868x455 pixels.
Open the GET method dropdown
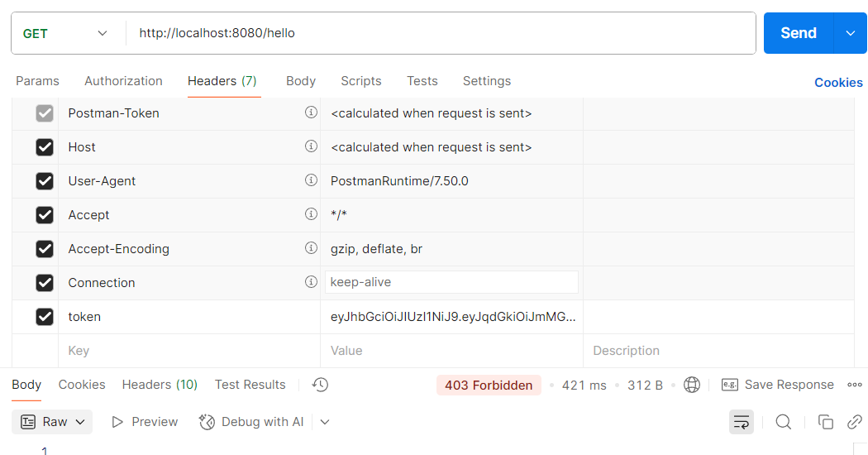(66, 34)
